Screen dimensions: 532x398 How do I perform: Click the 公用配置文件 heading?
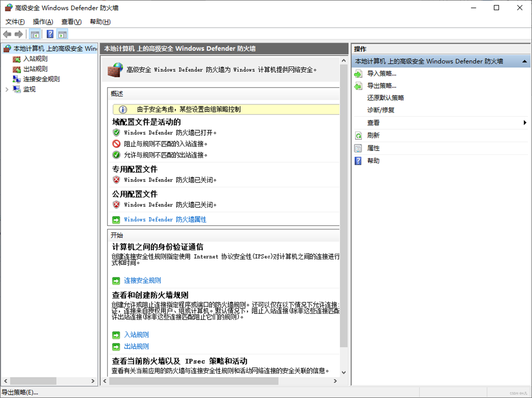(135, 194)
